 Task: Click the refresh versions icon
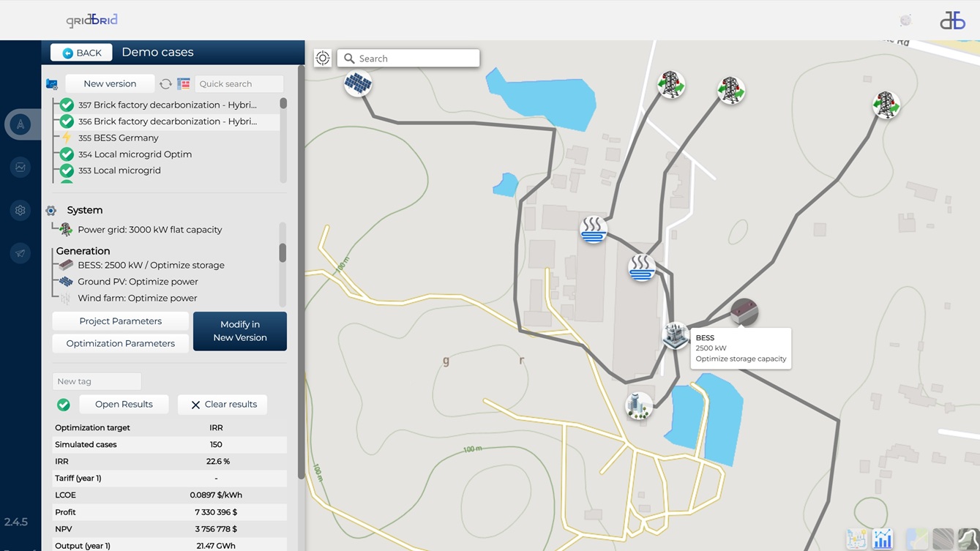tap(166, 84)
